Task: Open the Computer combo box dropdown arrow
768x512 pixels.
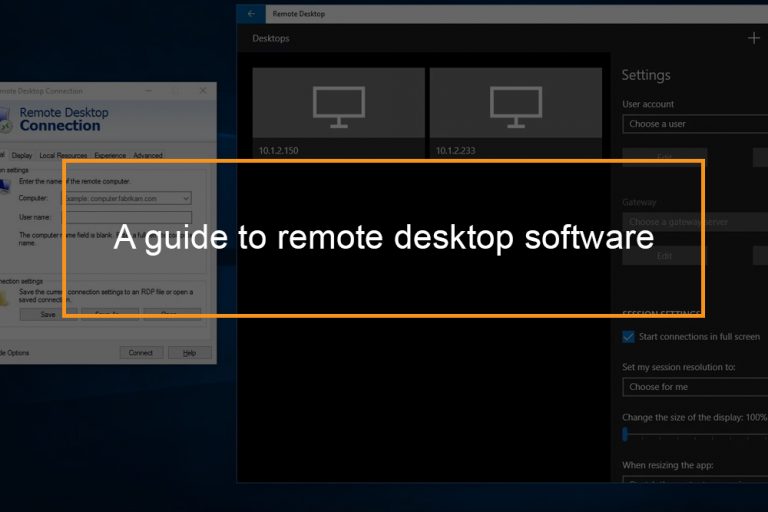Action: click(185, 199)
